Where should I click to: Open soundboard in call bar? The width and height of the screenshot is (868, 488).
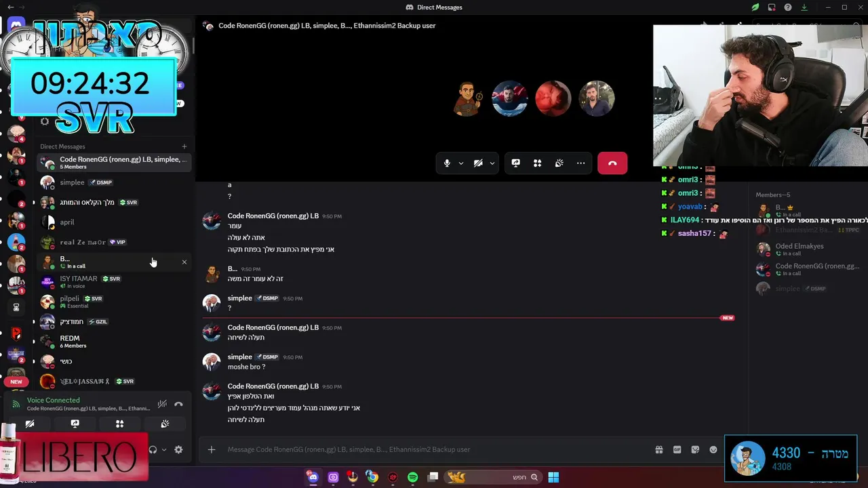[559, 163]
